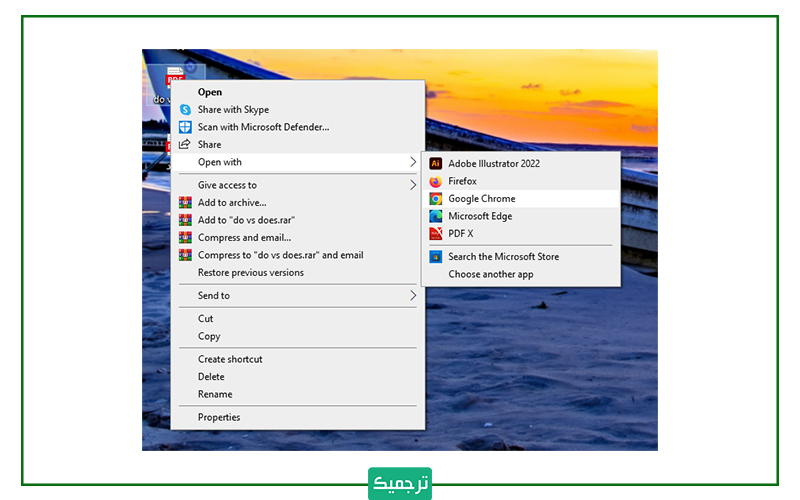Expand the Open with submenu arrow
800x500 pixels.
click(x=413, y=162)
